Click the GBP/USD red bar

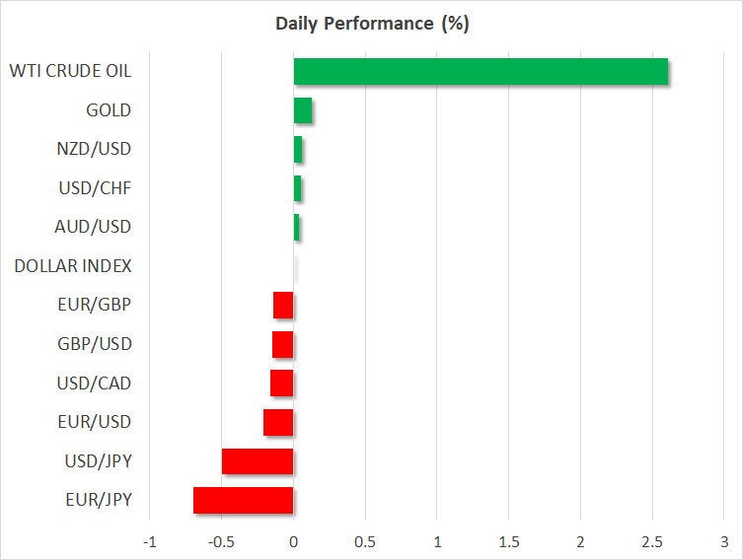pyautogui.click(x=283, y=345)
